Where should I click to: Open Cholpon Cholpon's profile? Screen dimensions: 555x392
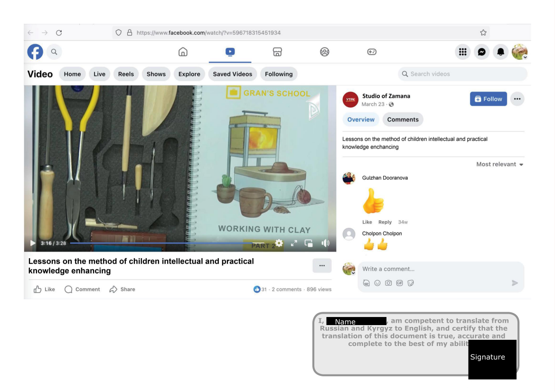pyautogui.click(x=382, y=233)
